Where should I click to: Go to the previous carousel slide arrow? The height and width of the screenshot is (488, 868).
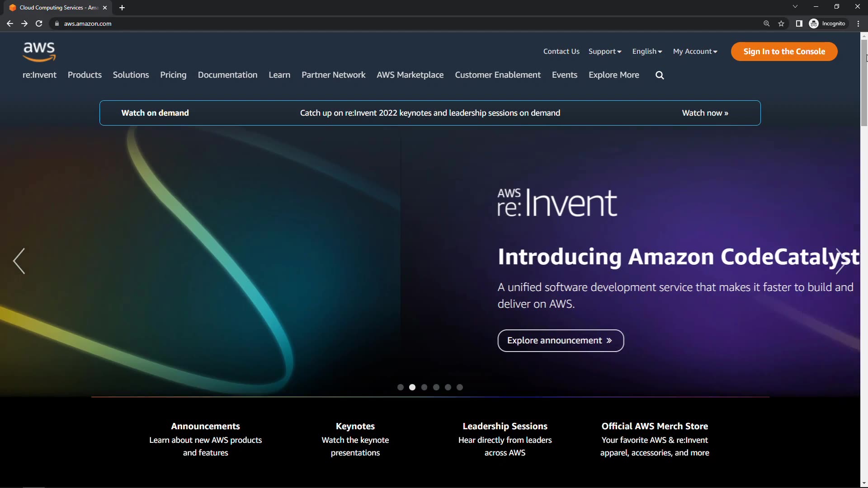19,261
